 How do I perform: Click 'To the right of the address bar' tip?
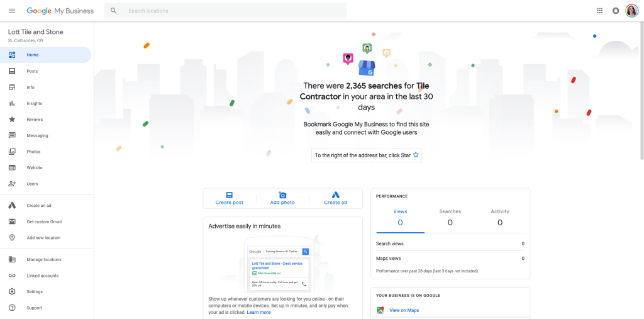point(367,155)
